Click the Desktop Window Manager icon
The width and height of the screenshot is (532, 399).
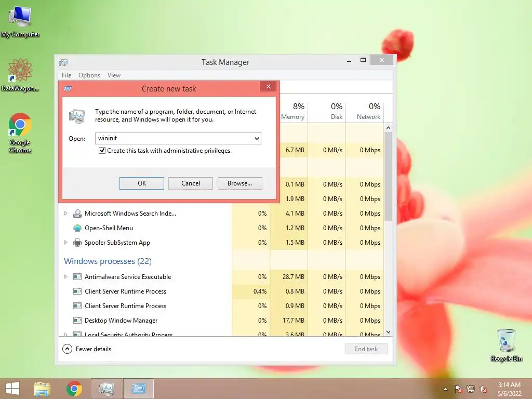coord(77,320)
